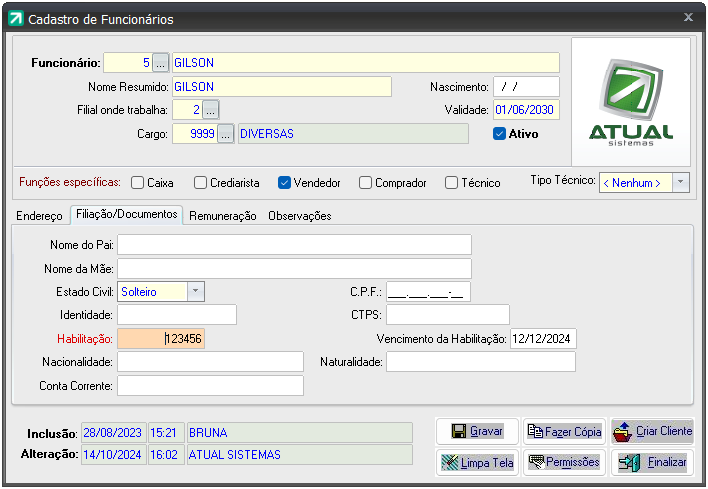Click Fazer Cópia button label
Viewport: 708px width, 489px height.
click(x=573, y=432)
